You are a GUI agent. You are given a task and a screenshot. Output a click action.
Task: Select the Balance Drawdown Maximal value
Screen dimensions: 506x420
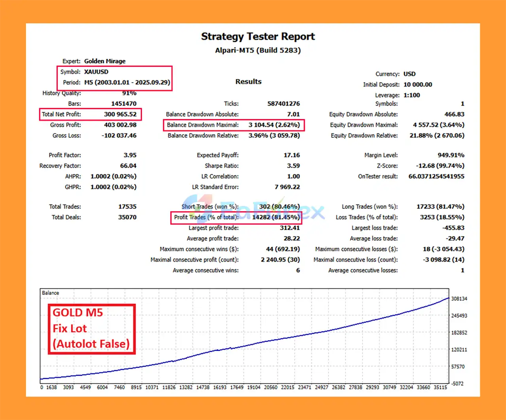point(274,125)
